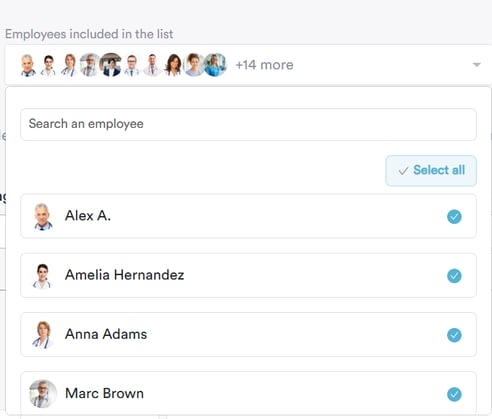Uncheck the Alex A. selection checkmark
492x419 pixels.
click(x=454, y=217)
